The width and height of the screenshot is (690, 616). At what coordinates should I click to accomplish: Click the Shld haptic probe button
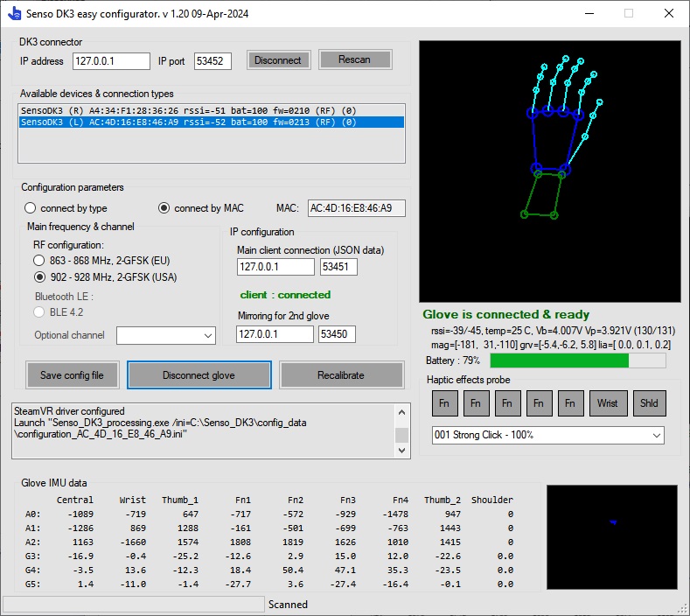click(649, 403)
